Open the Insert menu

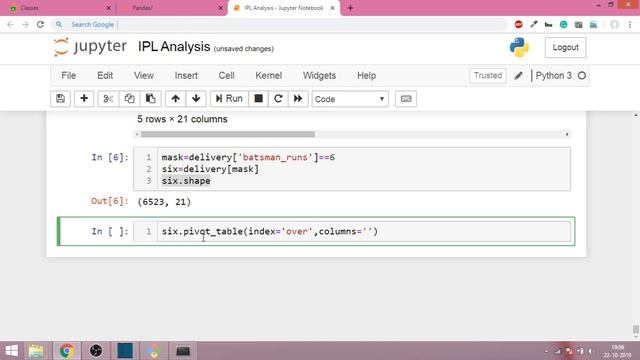point(186,76)
